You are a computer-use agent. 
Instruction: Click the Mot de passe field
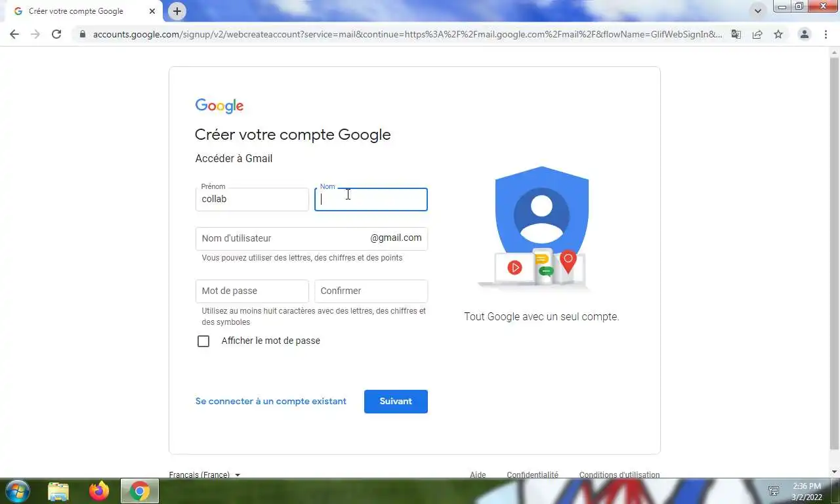pyautogui.click(x=252, y=291)
